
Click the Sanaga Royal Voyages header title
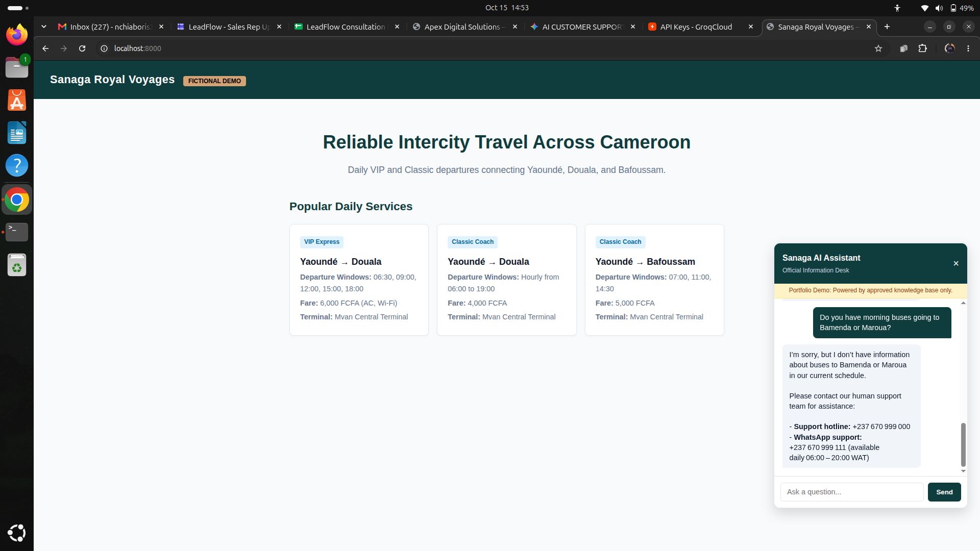112,80
